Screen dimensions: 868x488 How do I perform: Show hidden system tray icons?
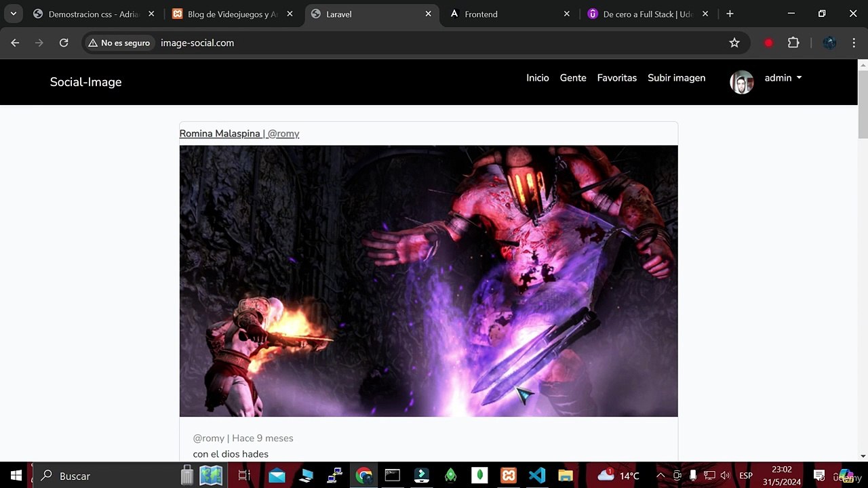click(660, 476)
